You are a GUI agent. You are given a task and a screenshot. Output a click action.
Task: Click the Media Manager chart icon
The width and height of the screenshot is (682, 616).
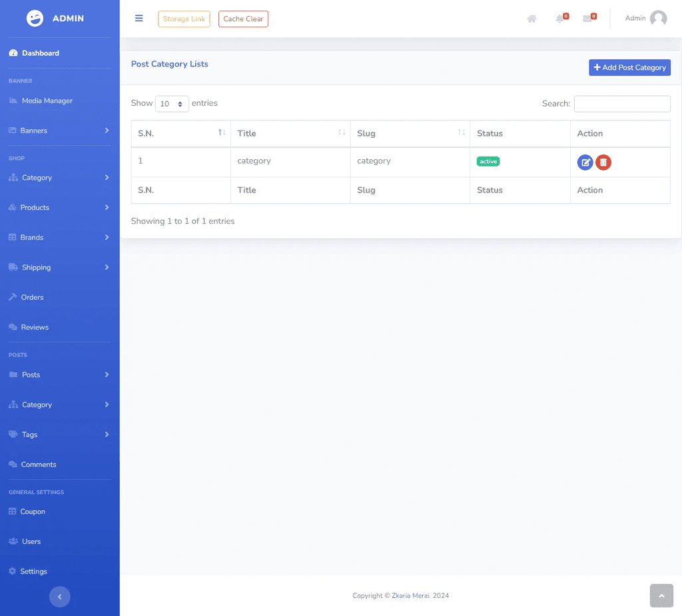point(13,101)
